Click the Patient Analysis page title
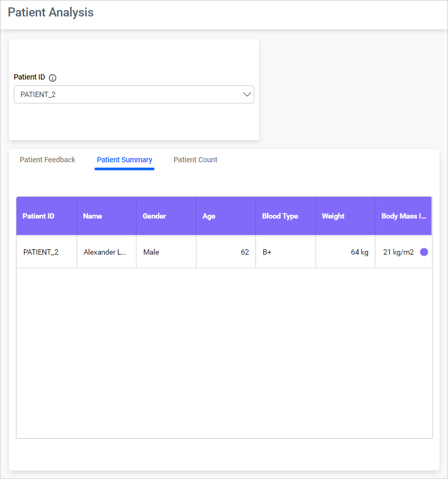 (50, 12)
